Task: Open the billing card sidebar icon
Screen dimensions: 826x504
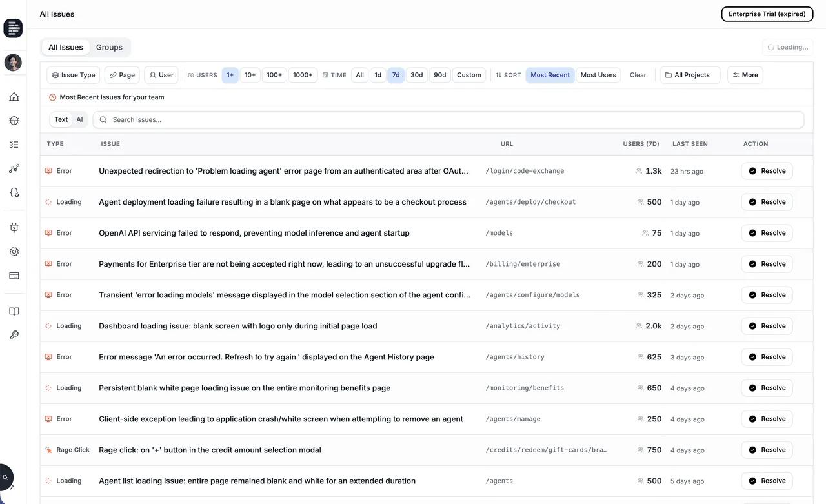Action: [x=14, y=276]
